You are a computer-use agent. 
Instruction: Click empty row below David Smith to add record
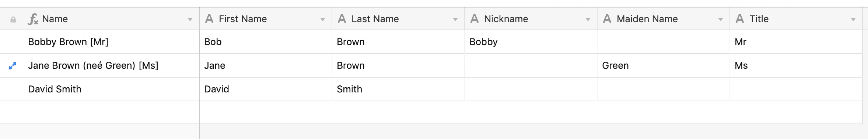pyautogui.click(x=431, y=112)
